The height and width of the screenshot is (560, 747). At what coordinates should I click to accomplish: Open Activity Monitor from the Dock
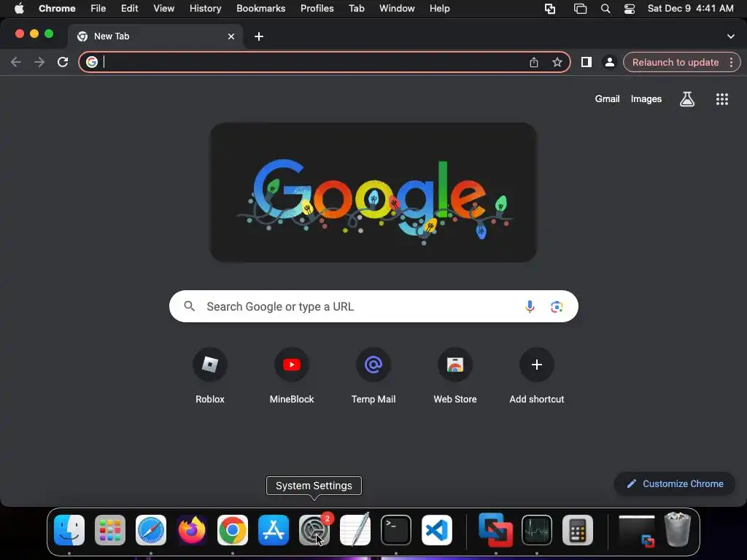537,530
